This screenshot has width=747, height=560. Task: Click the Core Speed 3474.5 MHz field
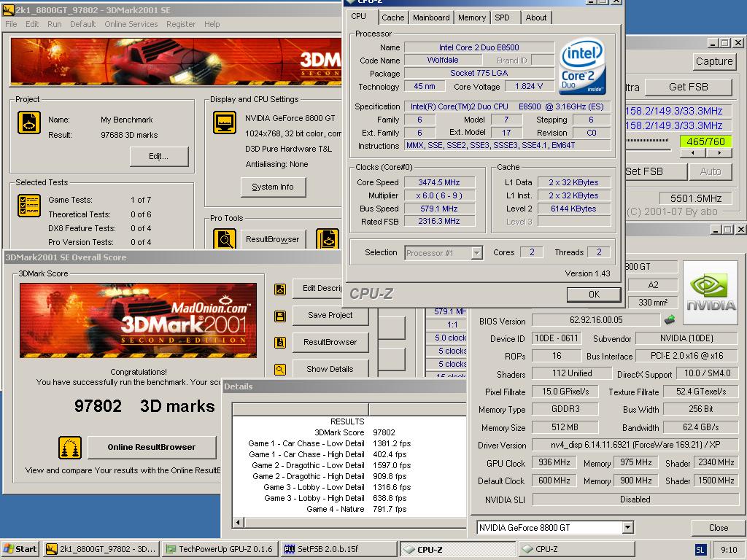439,182
